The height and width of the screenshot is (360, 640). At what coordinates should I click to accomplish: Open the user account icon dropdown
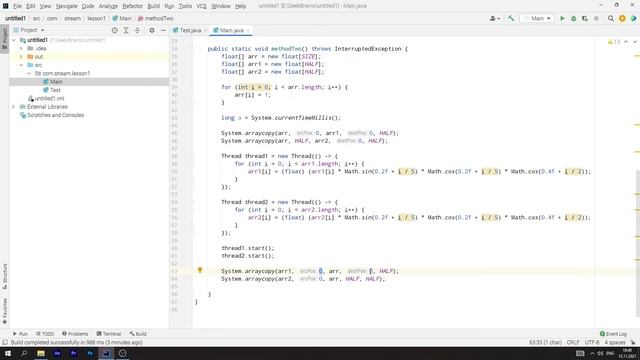(x=495, y=18)
